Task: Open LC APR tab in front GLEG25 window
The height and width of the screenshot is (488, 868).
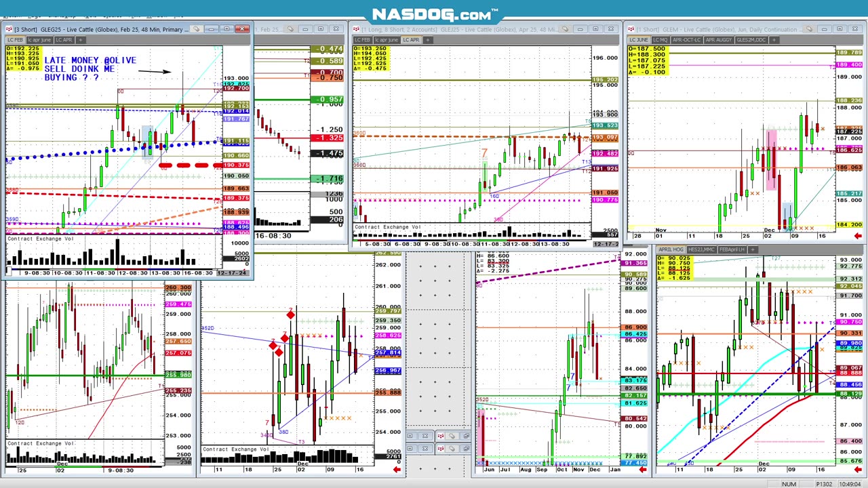Action: pyautogui.click(x=64, y=40)
